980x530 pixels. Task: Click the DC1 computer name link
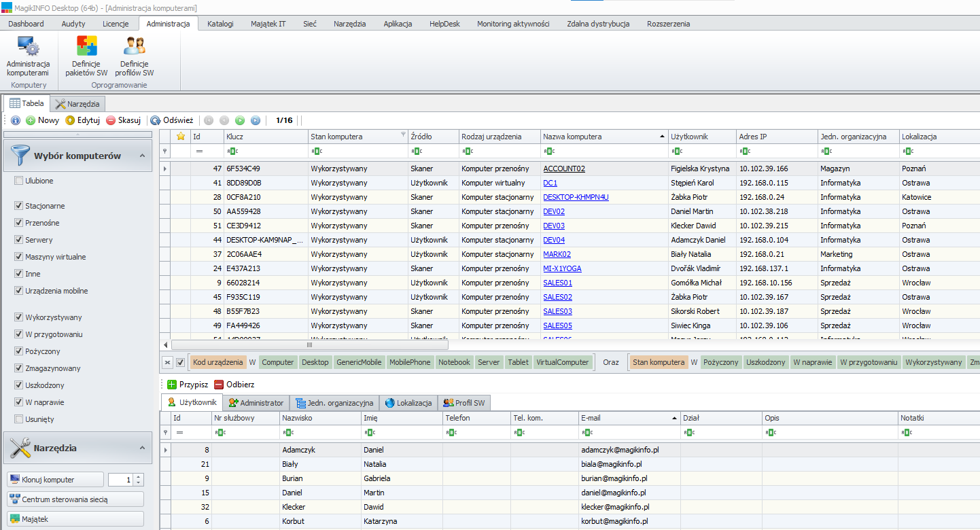(550, 183)
